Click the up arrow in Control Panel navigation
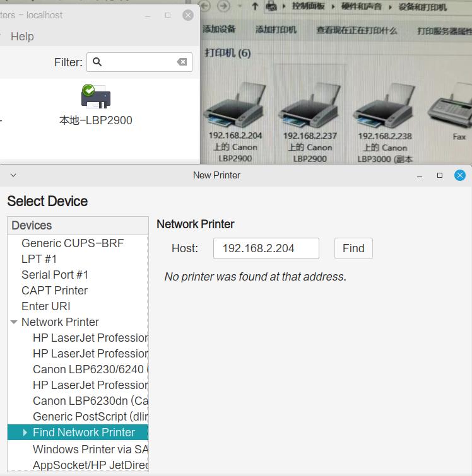 pyautogui.click(x=255, y=6)
